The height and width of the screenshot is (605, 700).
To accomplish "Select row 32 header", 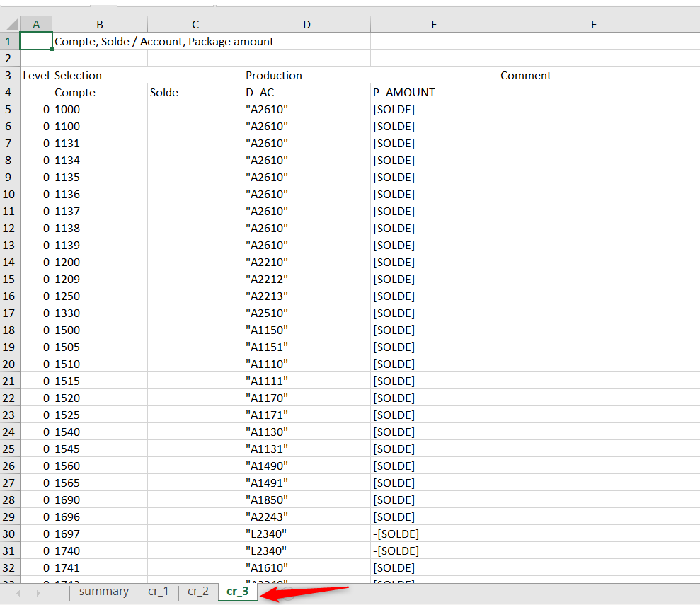I will point(9,567).
